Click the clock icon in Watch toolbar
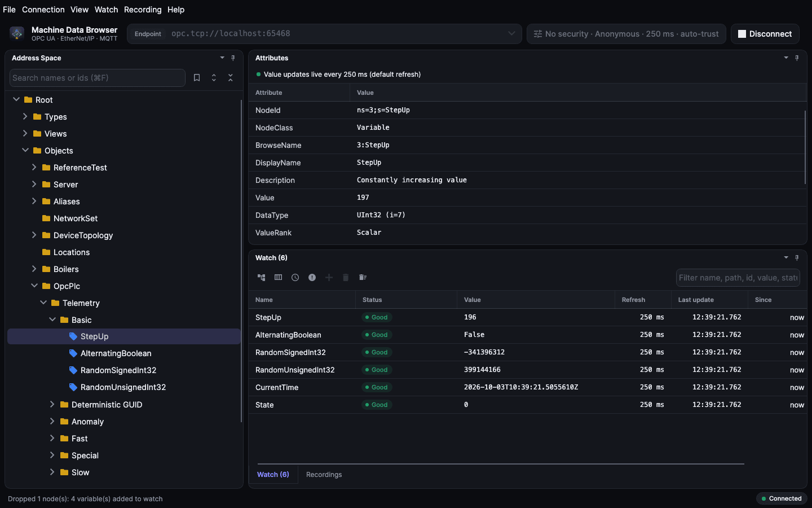Viewport: 812px width, 508px height. 295,277
